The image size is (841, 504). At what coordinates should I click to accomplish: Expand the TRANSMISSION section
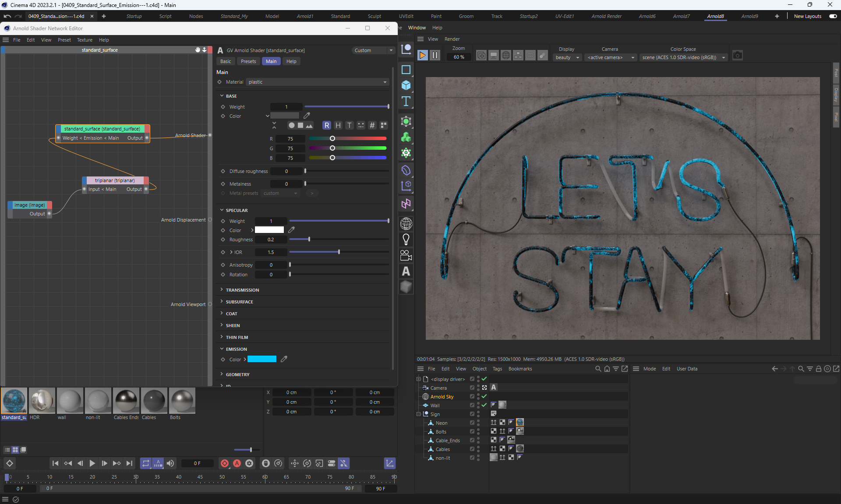(242, 290)
